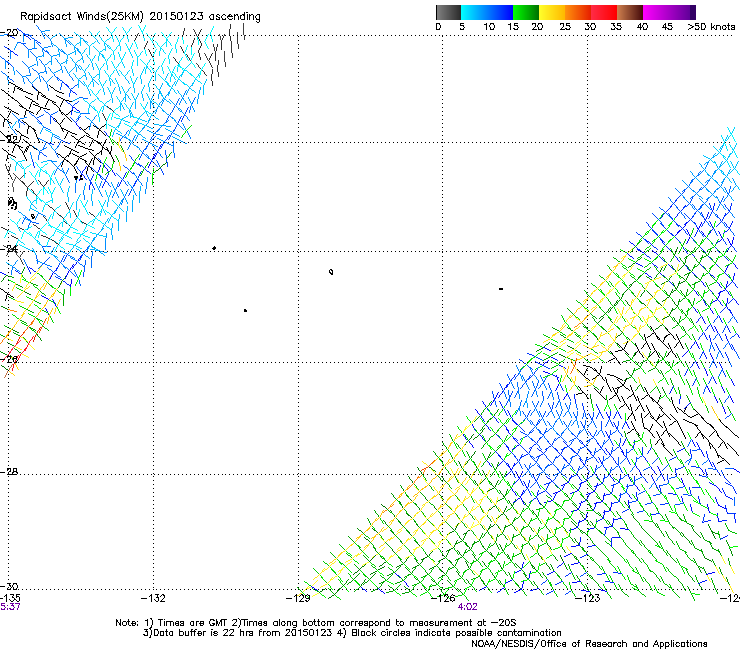Click the '35' legend scale label
Image resolution: width=740 pixels, height=650 pixels.
point(616,27)
